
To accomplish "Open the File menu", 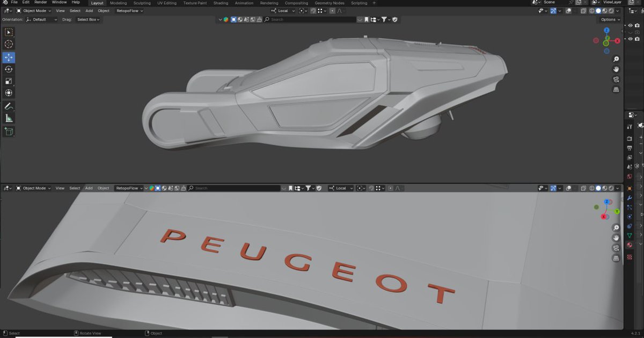I will (x=14, y=2).
